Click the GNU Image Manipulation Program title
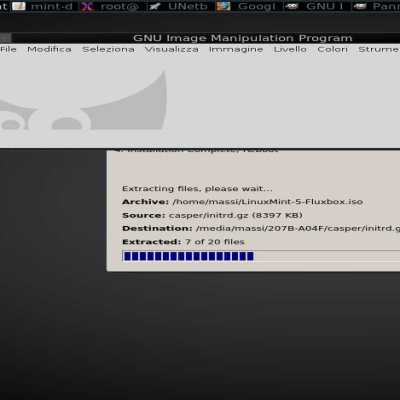Viewport: 400px width, 400px height. (x=243, y=38)
